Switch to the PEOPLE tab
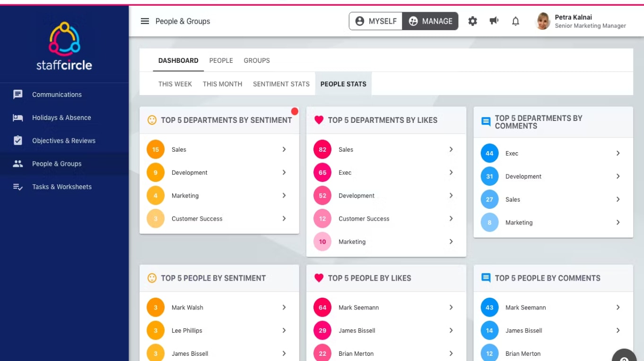 pyautogui.click(x=221, y=60)
